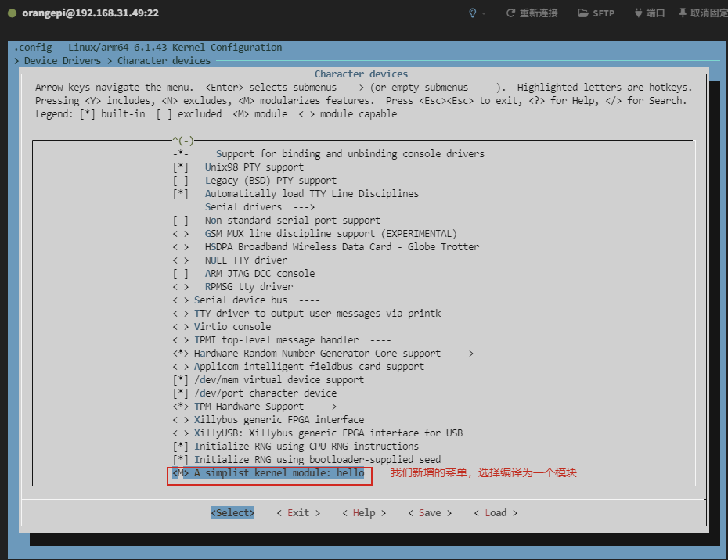Open Serial drivers submenu
Viewport: 728px width, 560px height.
[x=260, y=207]
